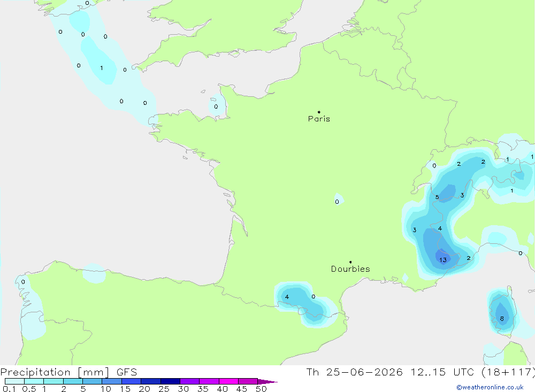Click the 0 value at northwest Spain coast
Viewport: 535px width, 392px height.
(x=23, y=282)
